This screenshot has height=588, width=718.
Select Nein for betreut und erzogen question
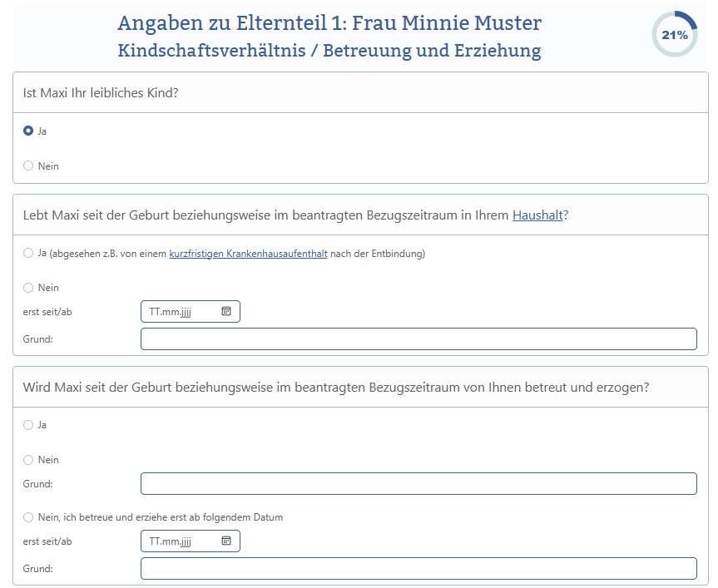click(28, 460)
